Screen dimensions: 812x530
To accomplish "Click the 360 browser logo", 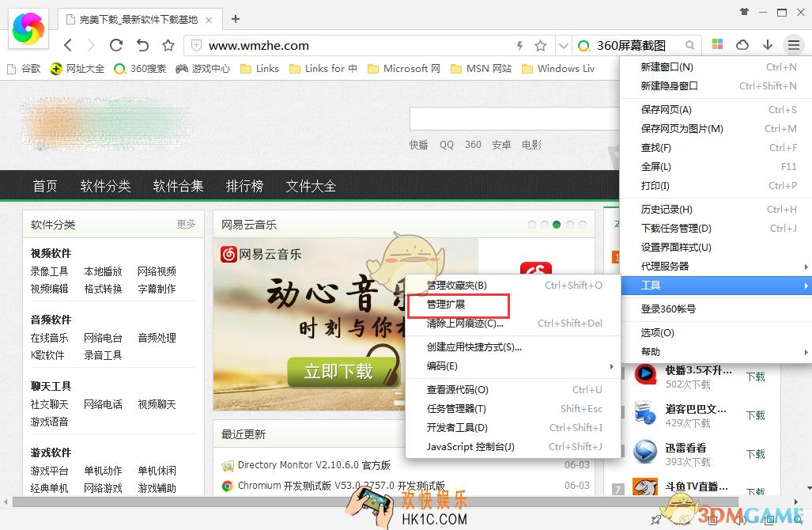I will click(28, 28).
